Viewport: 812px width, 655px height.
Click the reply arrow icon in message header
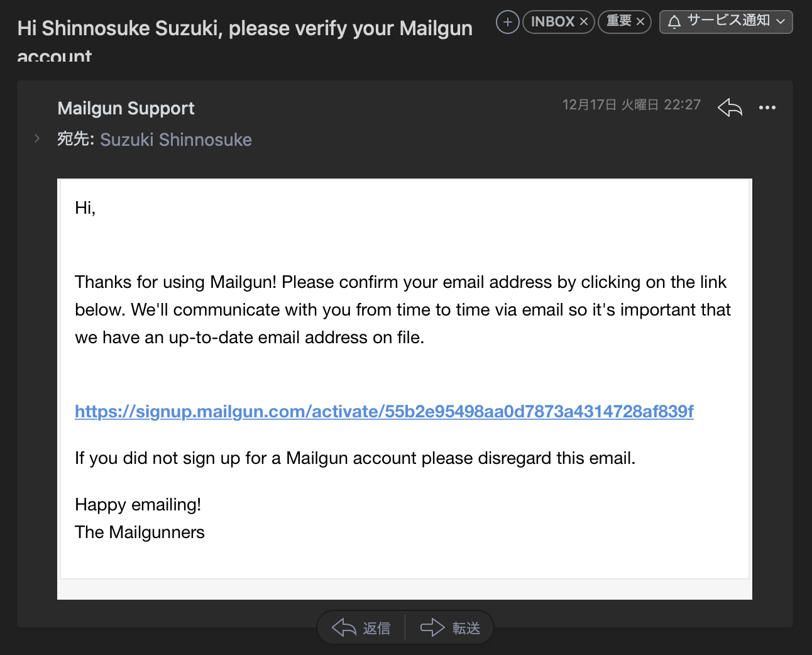730,107
